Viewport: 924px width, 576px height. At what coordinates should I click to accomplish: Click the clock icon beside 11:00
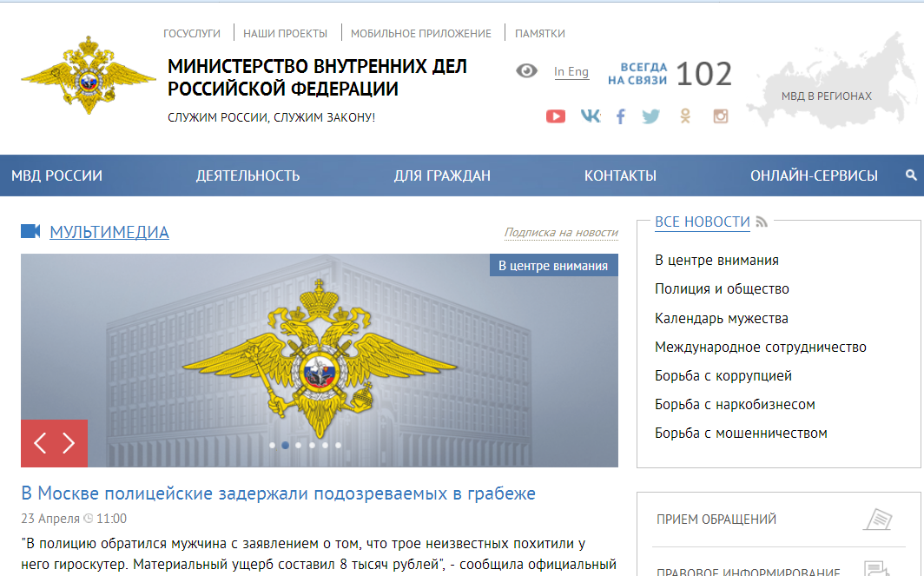pyautogui.click(x=89, y=519)
